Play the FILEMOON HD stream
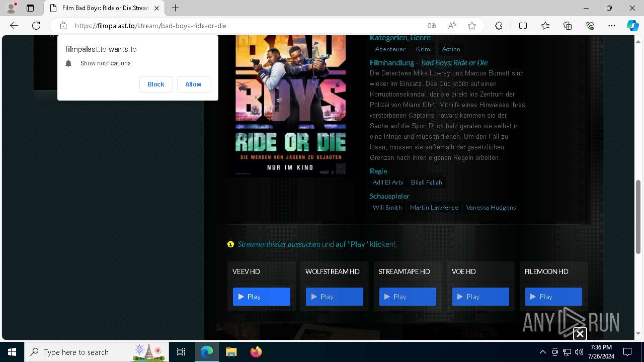The image size is (644, 362). click(x=553, y=297)
